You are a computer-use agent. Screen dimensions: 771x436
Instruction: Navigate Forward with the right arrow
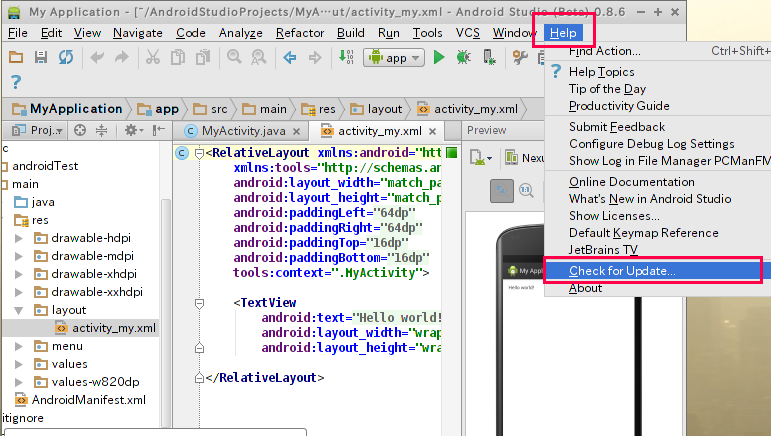[x=315, y=58]
